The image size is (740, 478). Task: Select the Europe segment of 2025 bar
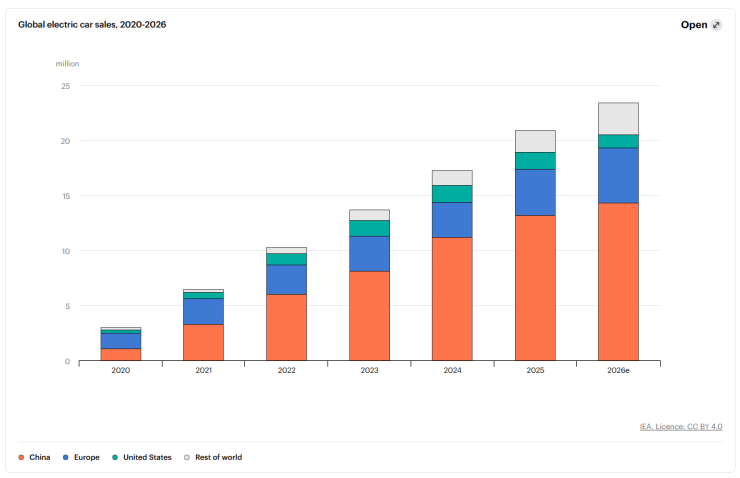535,193
